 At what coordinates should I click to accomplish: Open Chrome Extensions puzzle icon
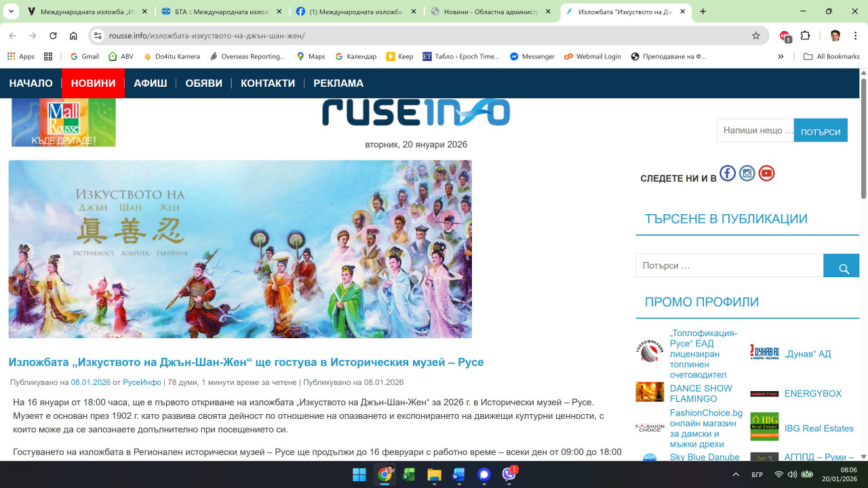point(805,36)
